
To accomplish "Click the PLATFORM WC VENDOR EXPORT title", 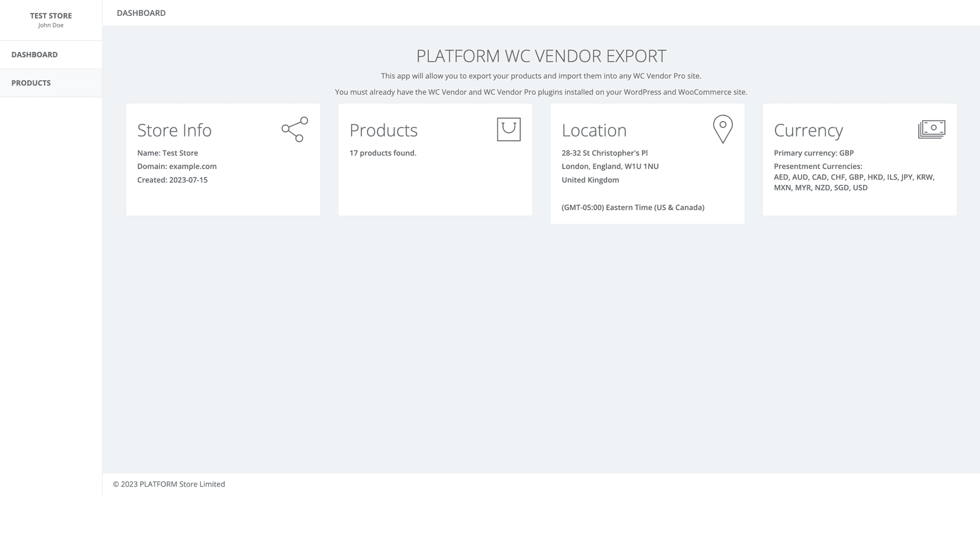I will pyautogui.click(x=541, y=56).
